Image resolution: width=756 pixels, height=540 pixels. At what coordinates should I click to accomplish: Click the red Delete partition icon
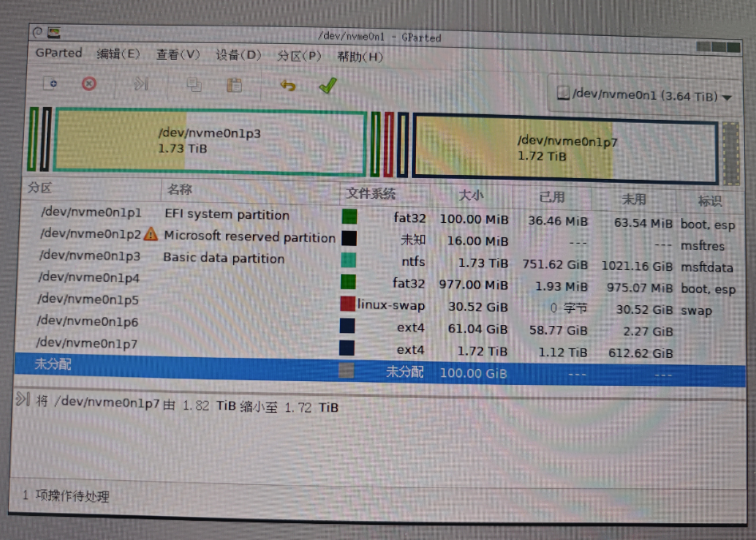pyautogui.click(x=89, y=84)
